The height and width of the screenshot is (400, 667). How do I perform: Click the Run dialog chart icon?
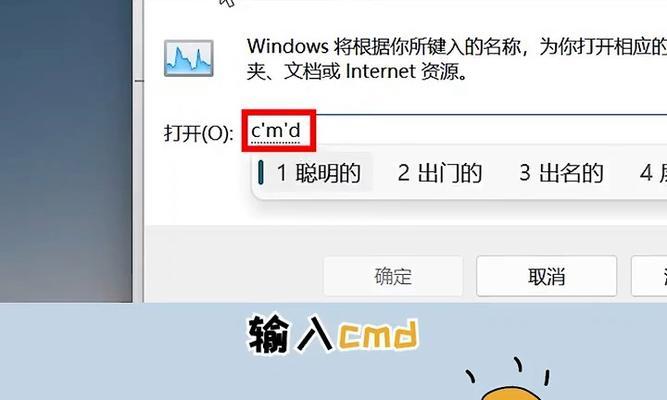coord(188,58)
